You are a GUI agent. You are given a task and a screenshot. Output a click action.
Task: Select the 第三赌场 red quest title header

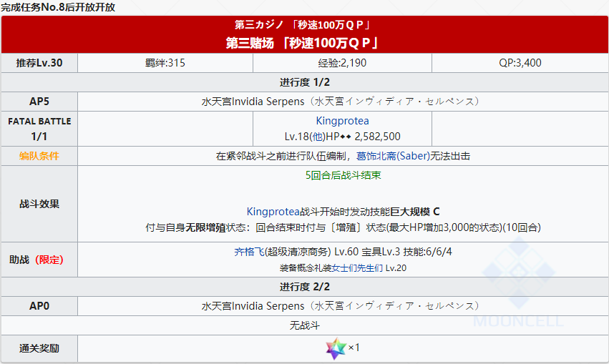[302, 43]
